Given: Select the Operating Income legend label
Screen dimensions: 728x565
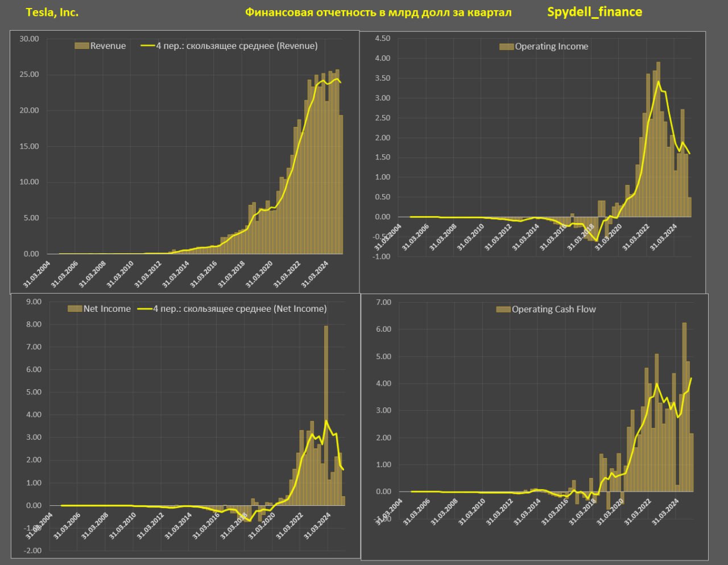Looking at the screenshot, I should click(x=551, y=47).
